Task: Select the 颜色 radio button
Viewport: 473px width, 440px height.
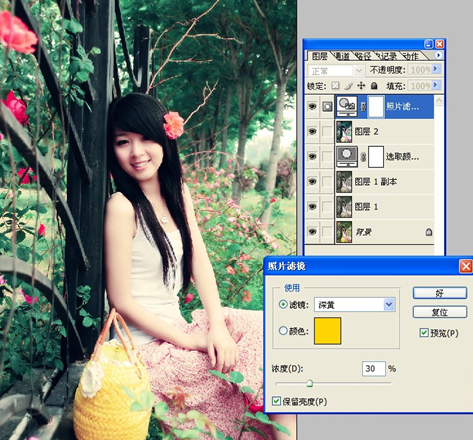Action: (283, 331)
